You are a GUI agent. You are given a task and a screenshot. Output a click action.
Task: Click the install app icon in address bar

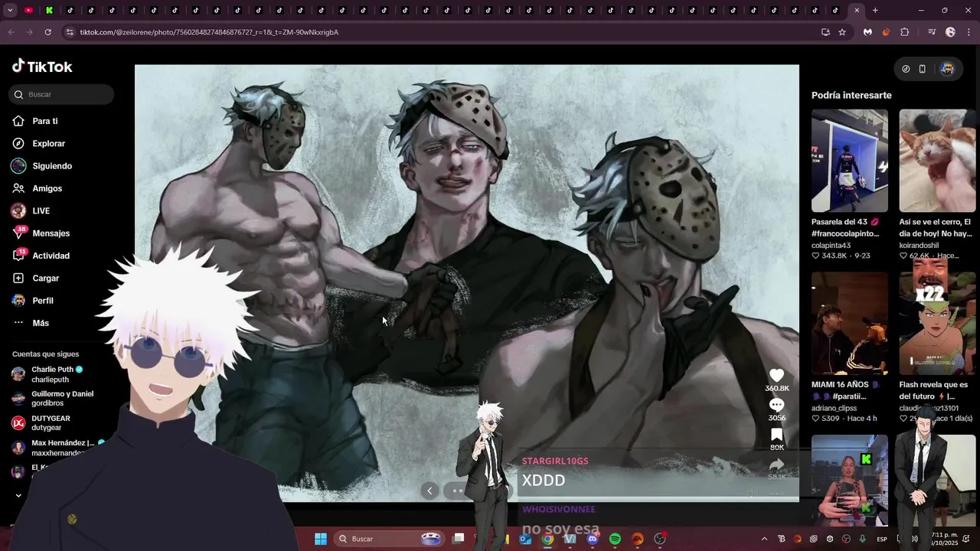coord(825,32)
